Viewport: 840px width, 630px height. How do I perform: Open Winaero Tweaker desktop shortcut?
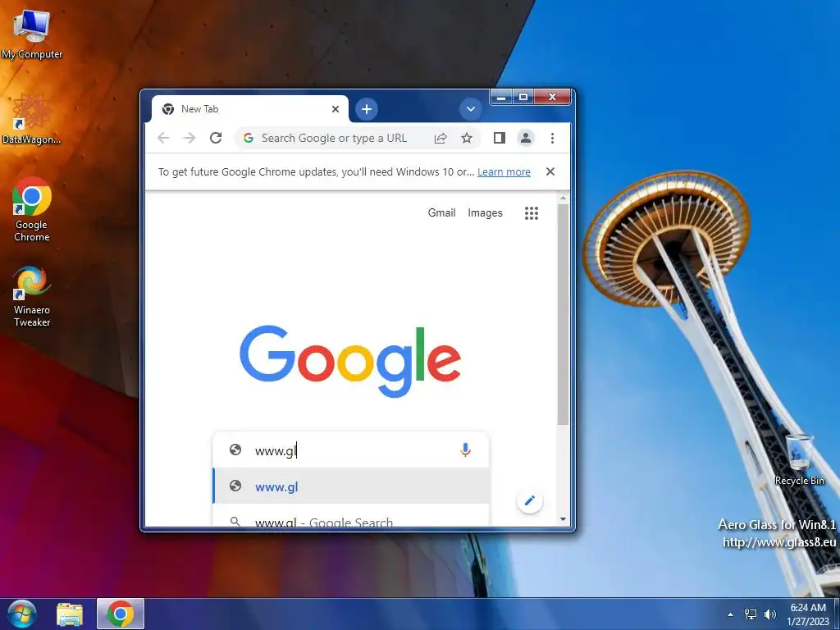click(x=32, y=296)
